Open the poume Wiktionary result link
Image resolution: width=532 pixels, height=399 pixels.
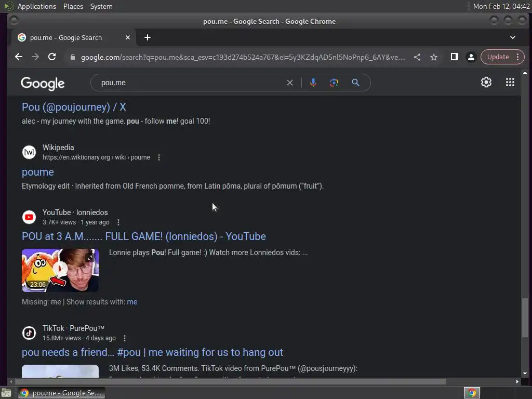tap(37, 172)
